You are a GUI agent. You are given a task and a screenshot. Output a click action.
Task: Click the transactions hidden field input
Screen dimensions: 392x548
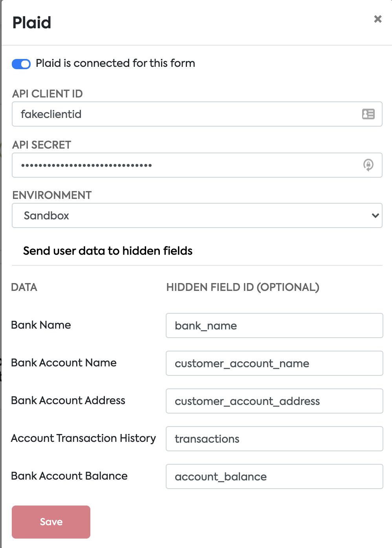(274, 439)
